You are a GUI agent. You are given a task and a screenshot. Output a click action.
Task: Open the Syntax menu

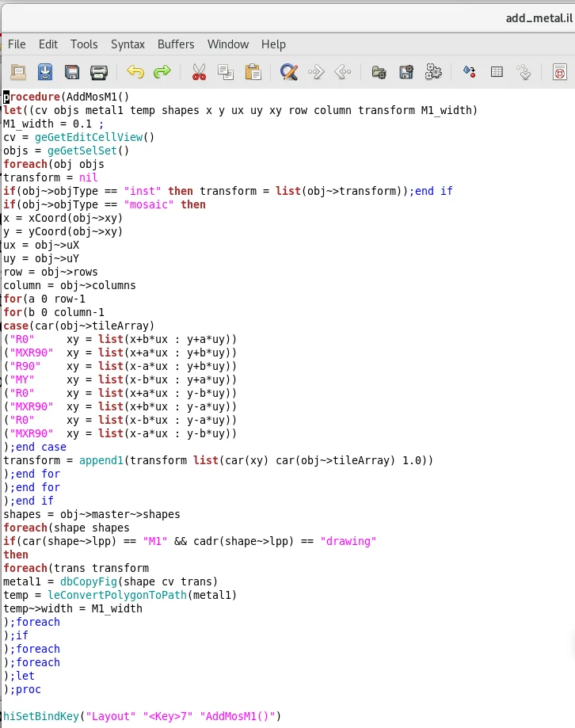click(128, 44)
